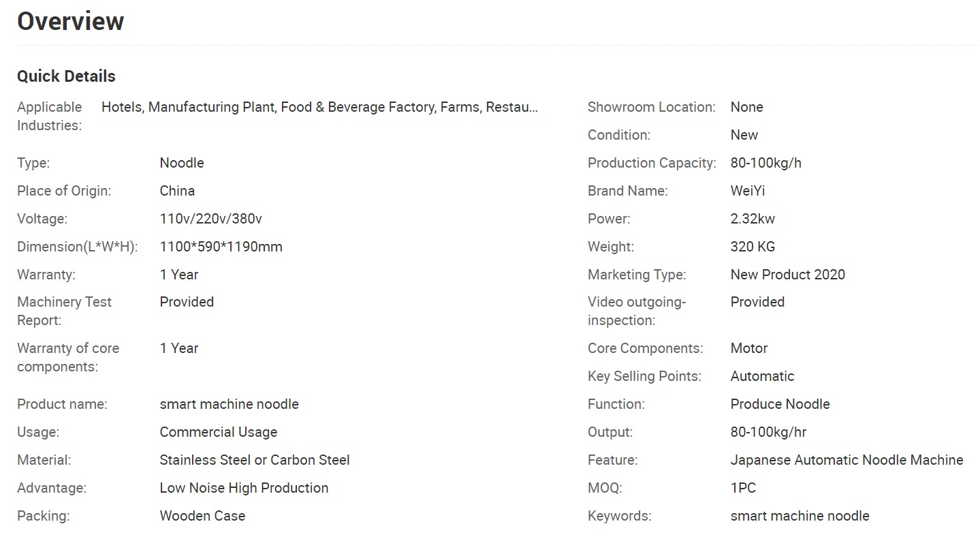980x539 pixels.
Task: Click the truncated Applicable Industries value
Action: coord(319,107)
